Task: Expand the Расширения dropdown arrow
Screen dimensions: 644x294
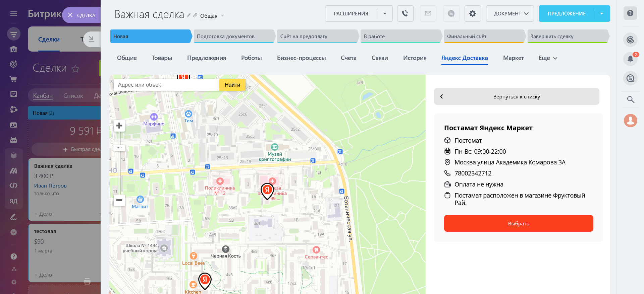Action: coord(385,14)
